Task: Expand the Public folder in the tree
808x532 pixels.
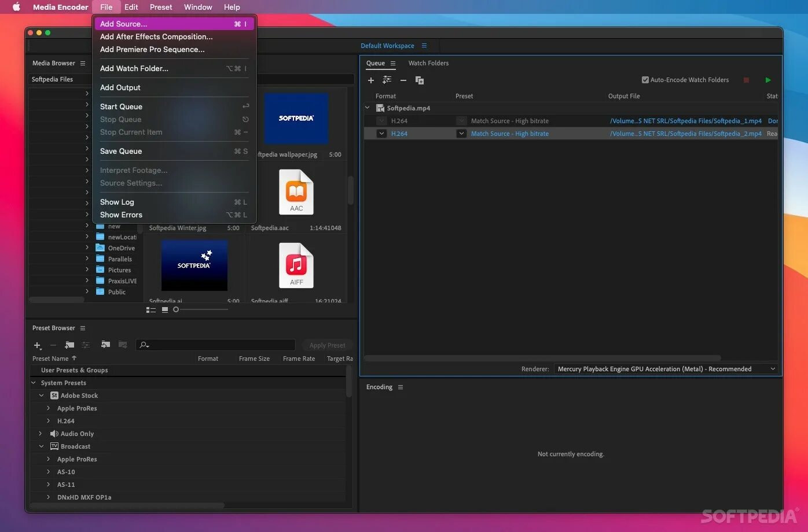Action: (x=87, y=292)
